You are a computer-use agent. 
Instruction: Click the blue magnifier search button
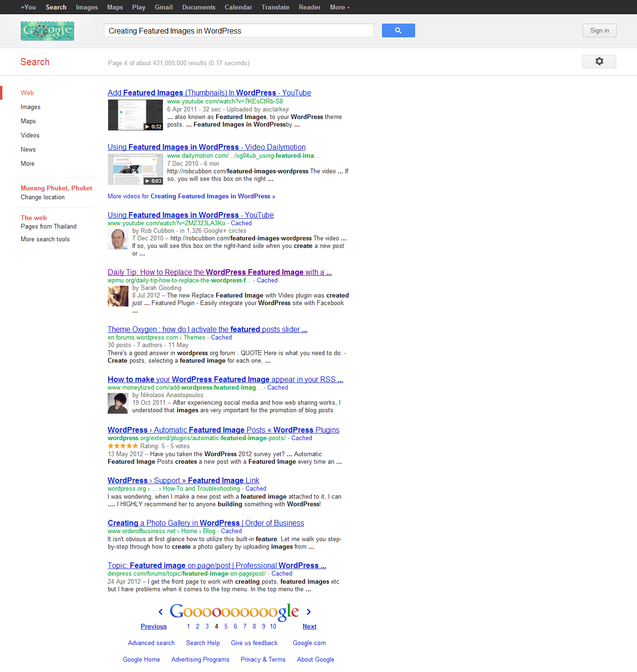click(x=398, y=31)
